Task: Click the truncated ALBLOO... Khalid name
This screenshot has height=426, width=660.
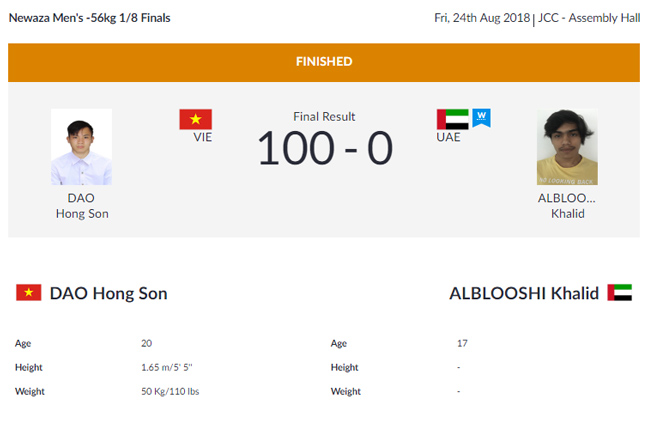Action: pyautogui.click(x=567, y=206)
